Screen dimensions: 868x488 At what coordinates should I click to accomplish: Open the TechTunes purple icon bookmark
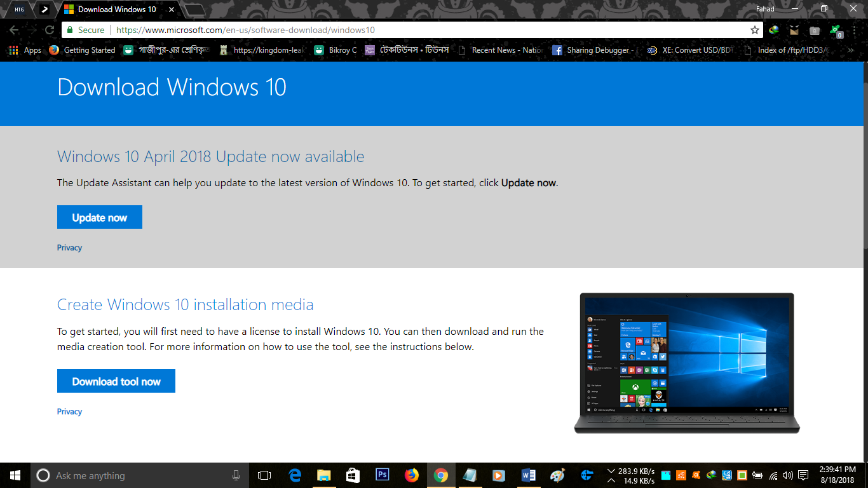pyautogui.click(x=407, y=50)
